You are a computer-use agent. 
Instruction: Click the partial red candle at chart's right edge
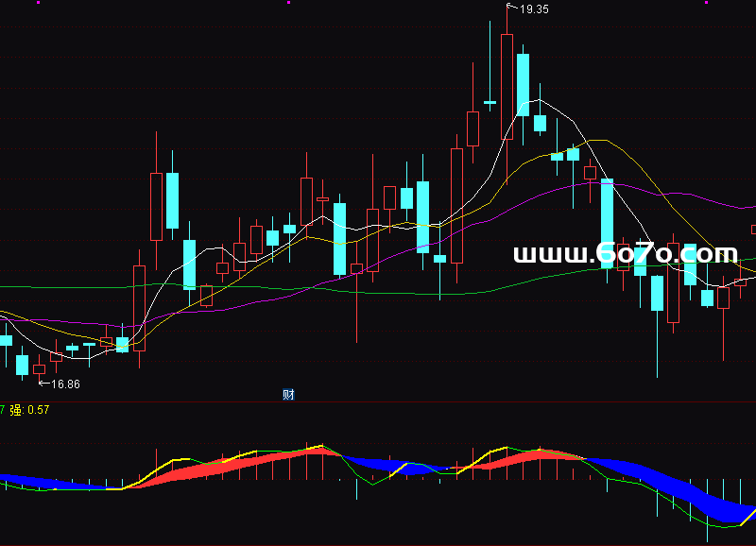[x=753, y=229]
